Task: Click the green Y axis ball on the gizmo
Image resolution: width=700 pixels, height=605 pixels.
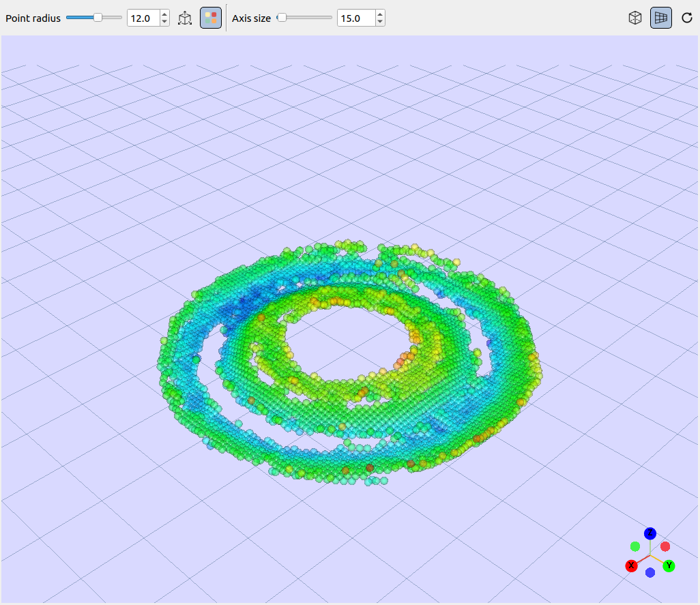Action: 669,565
